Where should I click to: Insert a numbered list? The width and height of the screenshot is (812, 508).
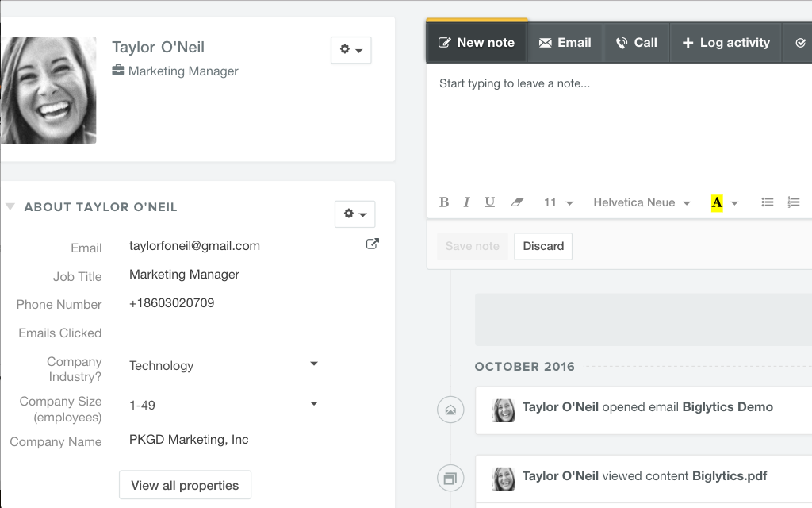pyautogui.click(x=794, y=202)
